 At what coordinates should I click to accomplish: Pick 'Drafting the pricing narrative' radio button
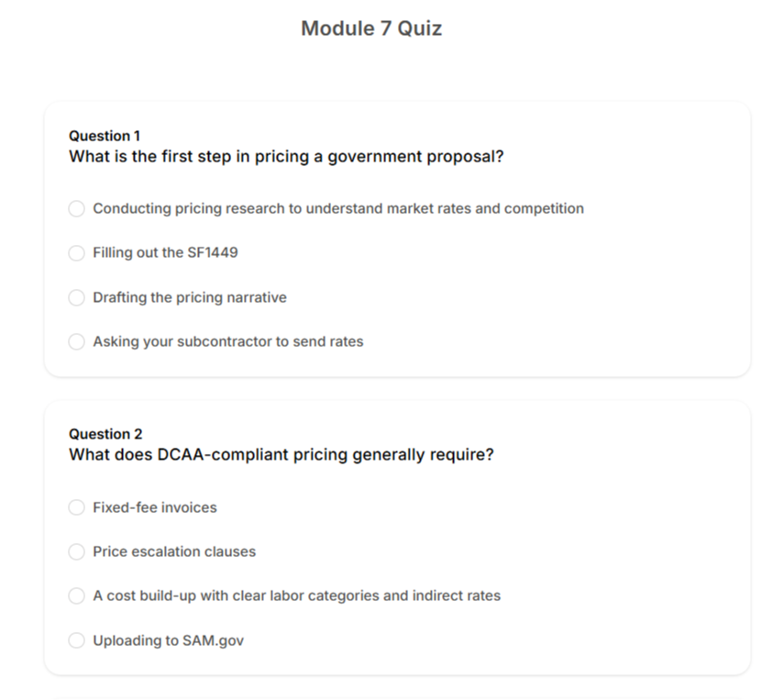click(77, 297)
